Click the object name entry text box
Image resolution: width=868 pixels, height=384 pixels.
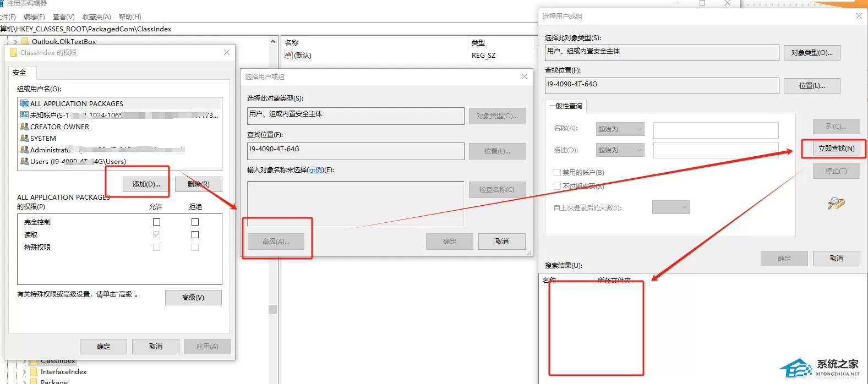[x=356, y=204]
